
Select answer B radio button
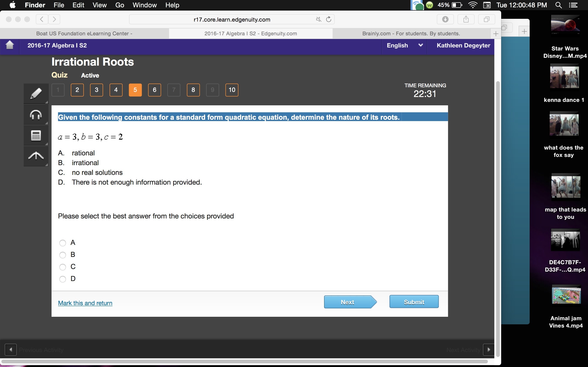click(63, 255)
